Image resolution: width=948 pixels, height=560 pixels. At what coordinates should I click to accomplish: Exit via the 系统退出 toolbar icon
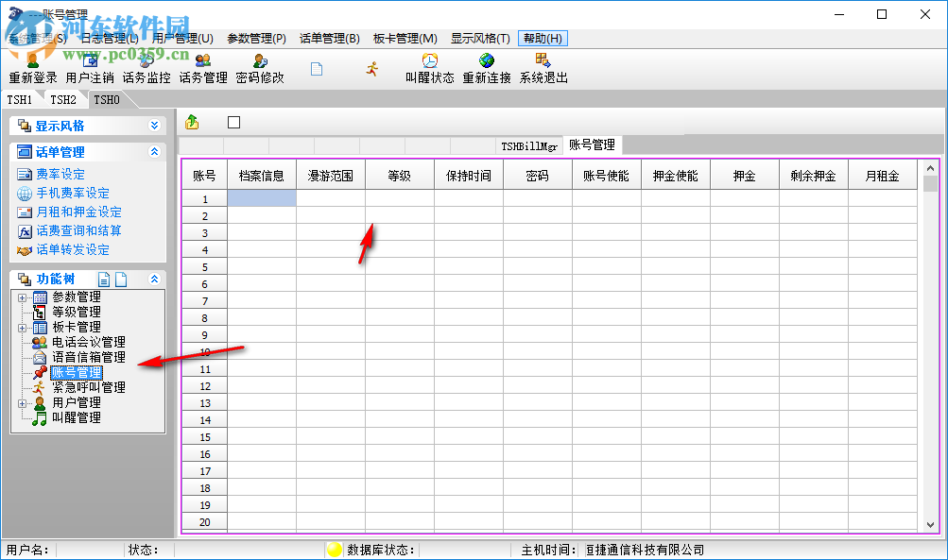(x=546, y=62)
